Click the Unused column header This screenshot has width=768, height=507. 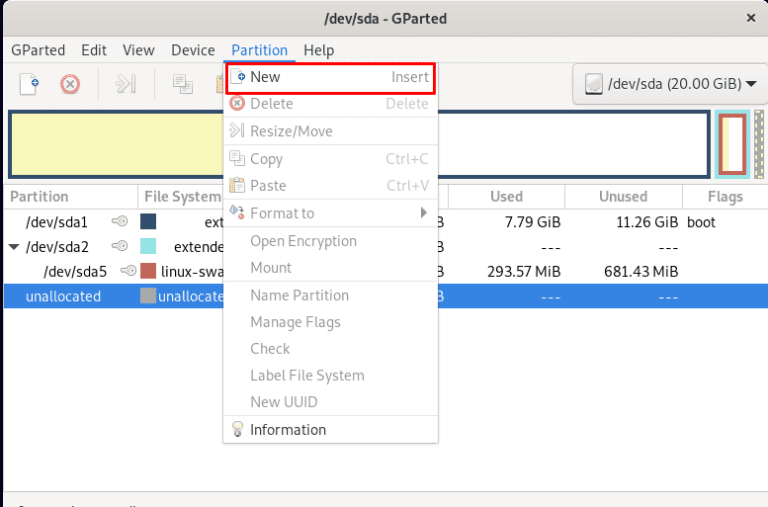pyautogui.click(x=622, y=197)
